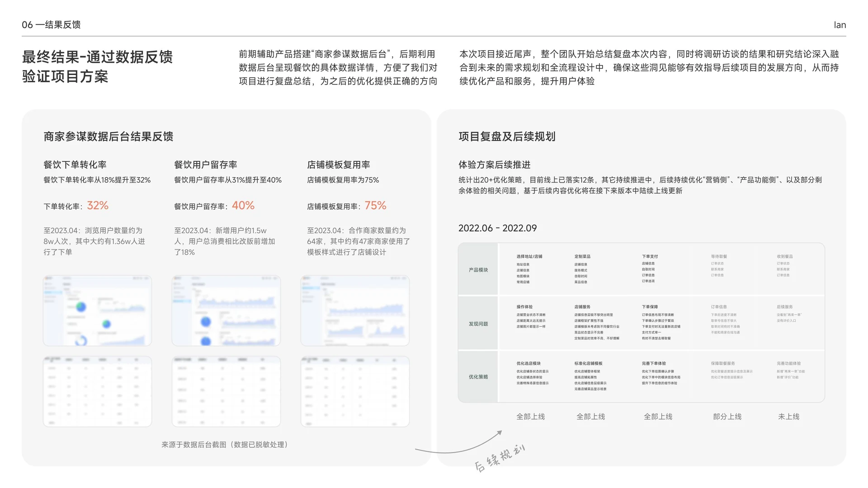Click the author name 'Ian'
Image resolution: width=868 pixels, height=488 pixels.
click(x=840, y=25)
